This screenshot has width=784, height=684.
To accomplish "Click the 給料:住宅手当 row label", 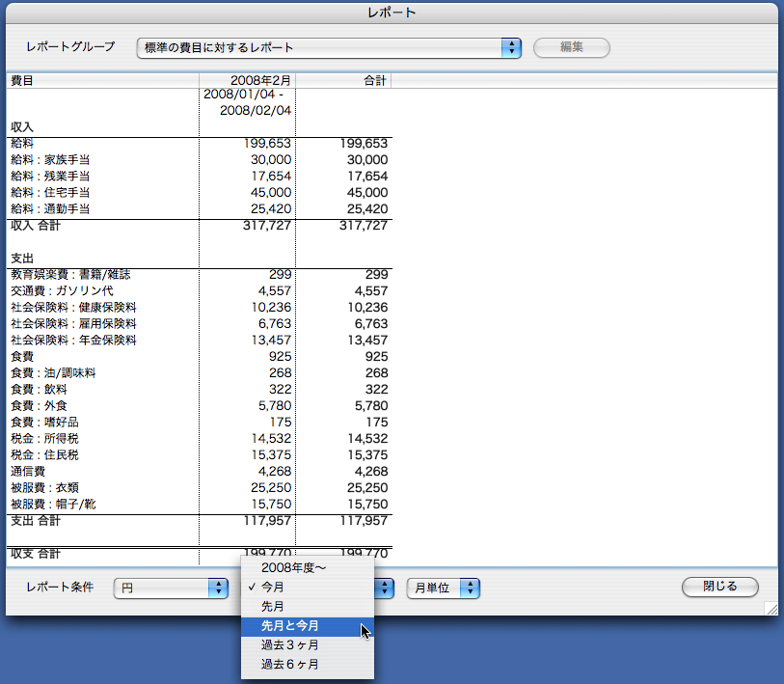I will click(50, 193).
